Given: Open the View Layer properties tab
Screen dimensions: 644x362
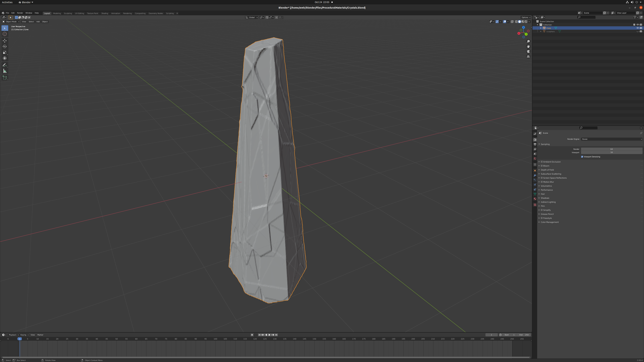Looking at the screenshot, I should click(535, 149).
